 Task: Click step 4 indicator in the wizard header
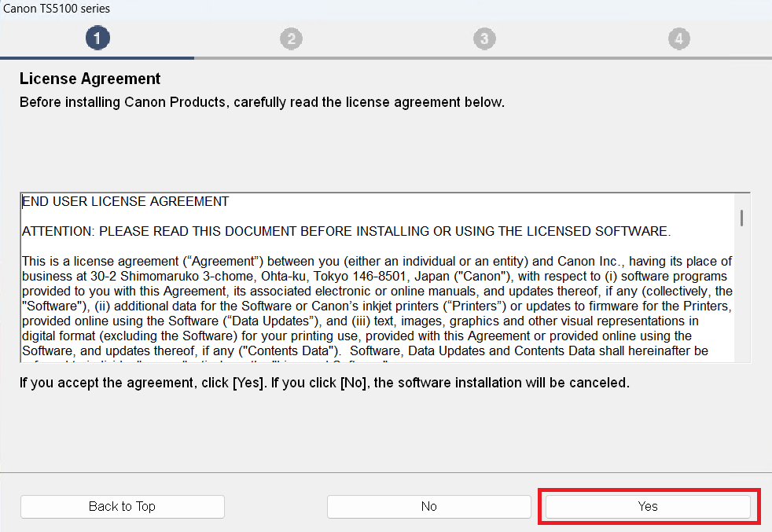coord(678,37)
